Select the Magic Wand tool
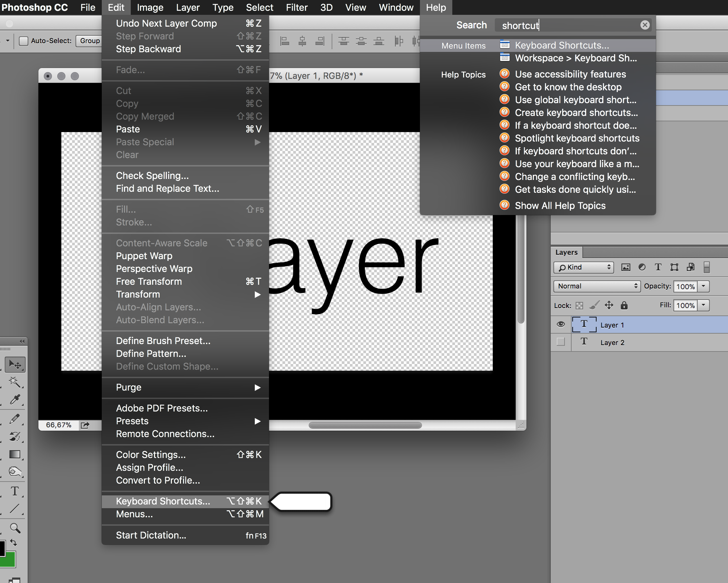Image resolution: width=728 pixels, height=583 pixels. point(14,382)
